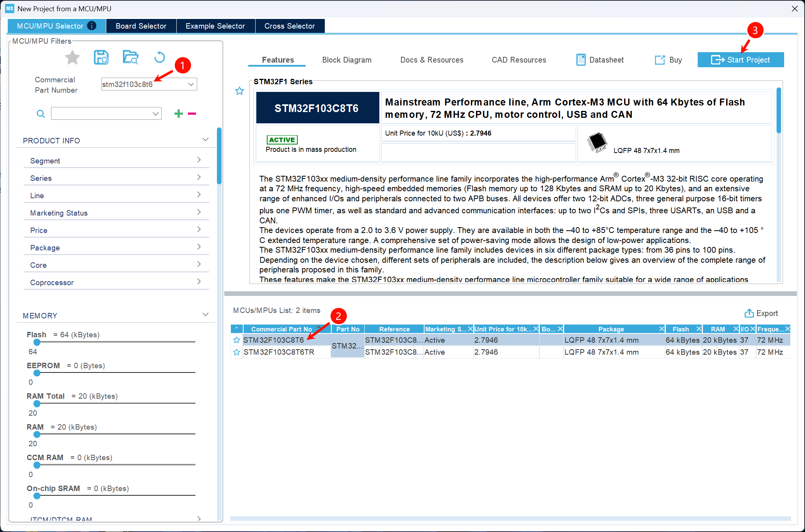Click the pink minus remove filter icon
Screen dimensions: 805x532
point(192,114)
